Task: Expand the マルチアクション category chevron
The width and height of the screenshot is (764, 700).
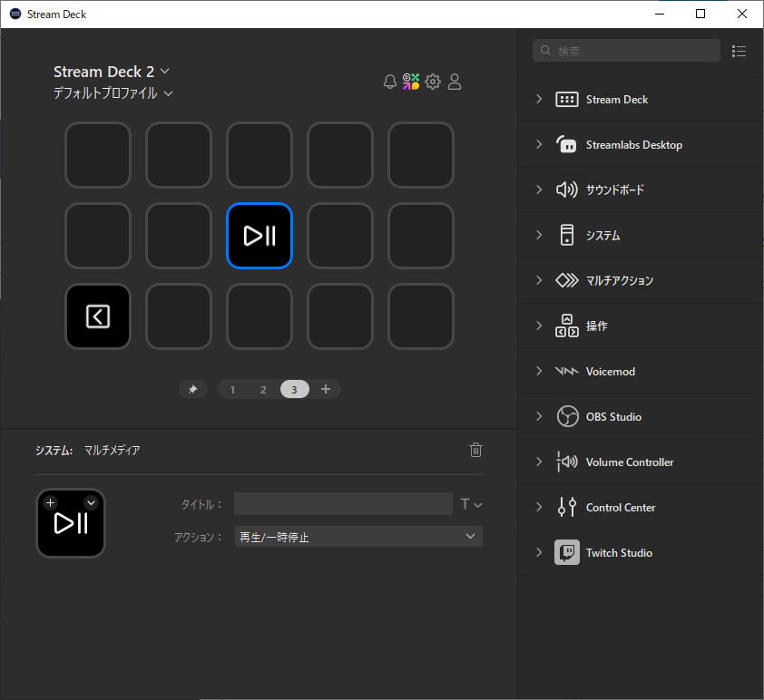Action: coord(539,280)
